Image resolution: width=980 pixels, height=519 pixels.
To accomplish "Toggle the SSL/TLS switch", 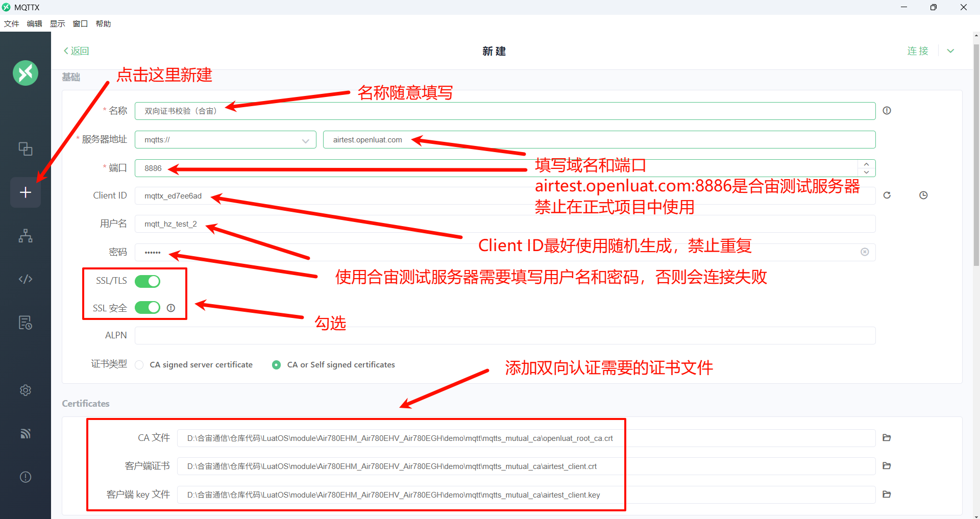I will pyautogui.click(x=148, y=281).
